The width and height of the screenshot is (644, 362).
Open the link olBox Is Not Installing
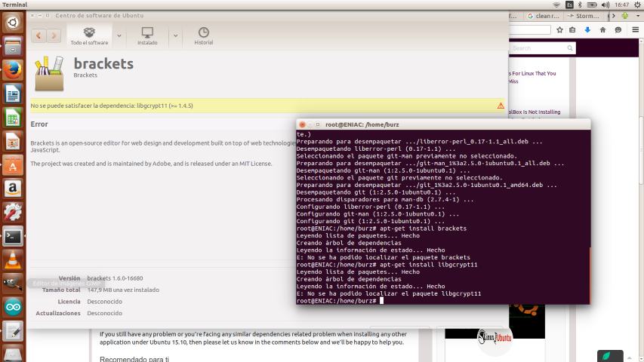[x=535, y=112]
